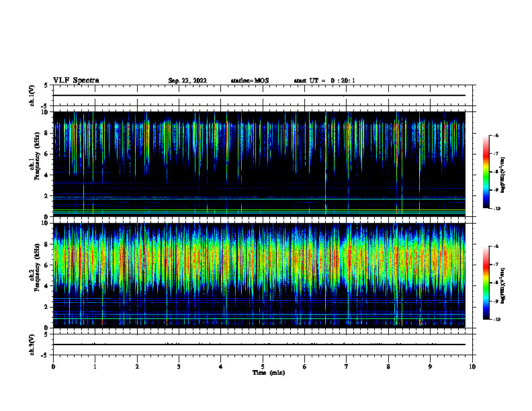
Task: Click time axis tick label "7"
Action: click(347, 367)
